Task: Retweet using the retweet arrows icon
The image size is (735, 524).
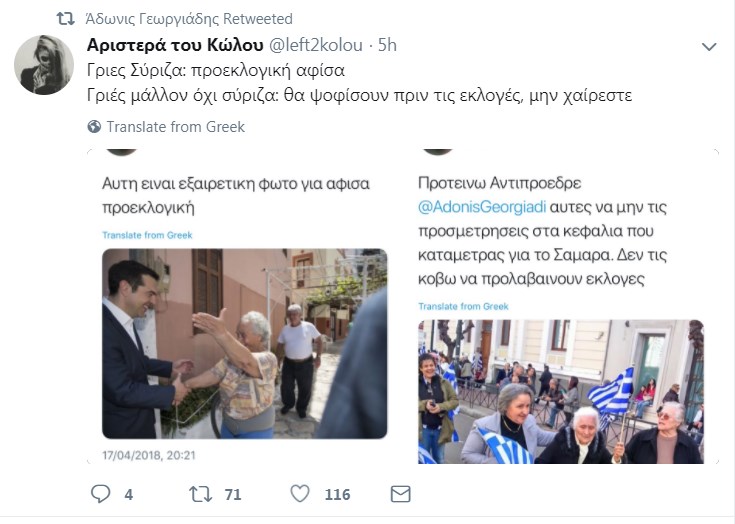Action: click(201, 494)
